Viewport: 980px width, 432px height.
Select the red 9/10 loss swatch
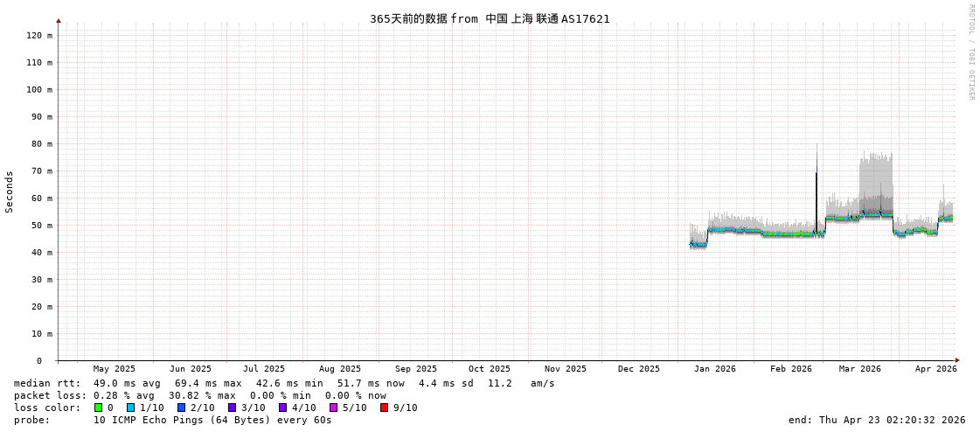384,408
